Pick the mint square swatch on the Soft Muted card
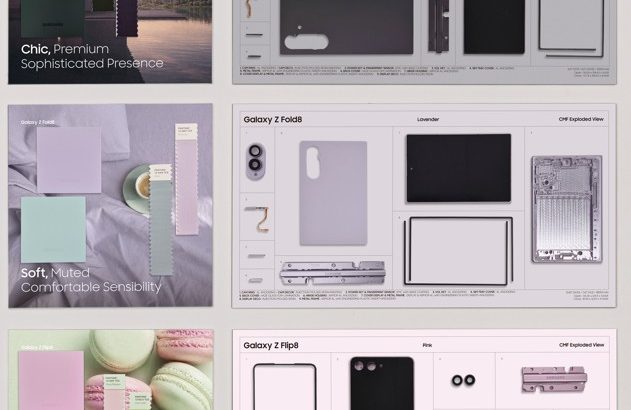The width and height of the screenshot is (631, 410). 53,229
